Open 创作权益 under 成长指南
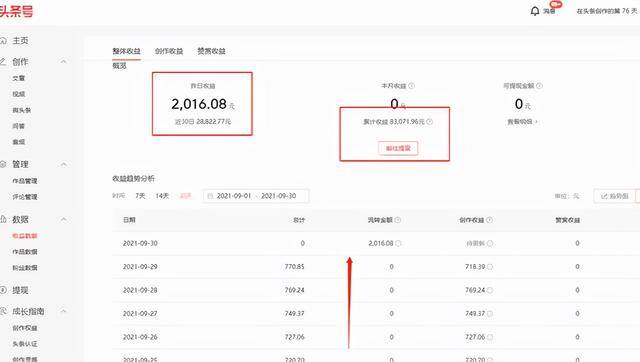 pos(25,328)
